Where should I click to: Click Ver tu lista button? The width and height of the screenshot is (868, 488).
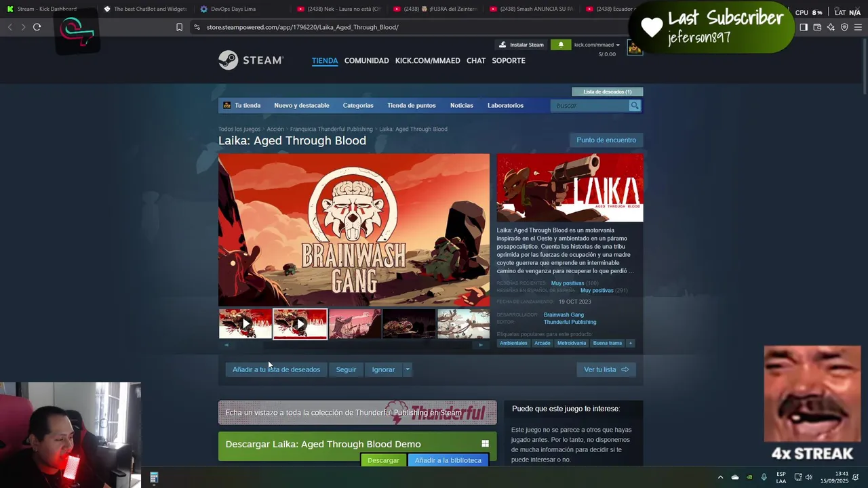[x=606, y=369]
